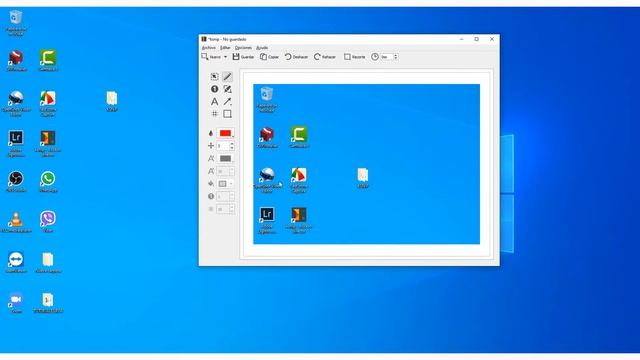
Task: Open the gray text color picker
Action: pos(225,158)
